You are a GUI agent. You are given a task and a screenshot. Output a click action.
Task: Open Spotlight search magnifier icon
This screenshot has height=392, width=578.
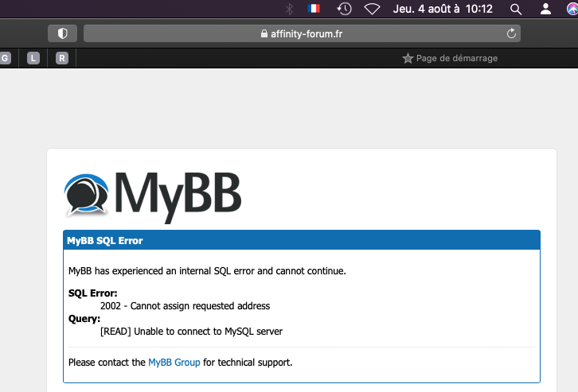(516, 10)
